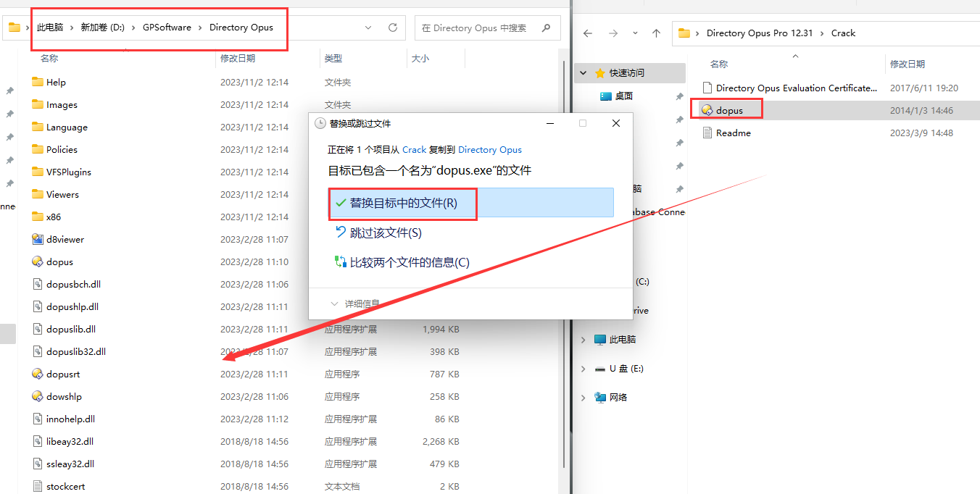The width and height of the screenshot is (980, 494).
Task: Select the libeay32.dll file row
Action: [246, 441]
